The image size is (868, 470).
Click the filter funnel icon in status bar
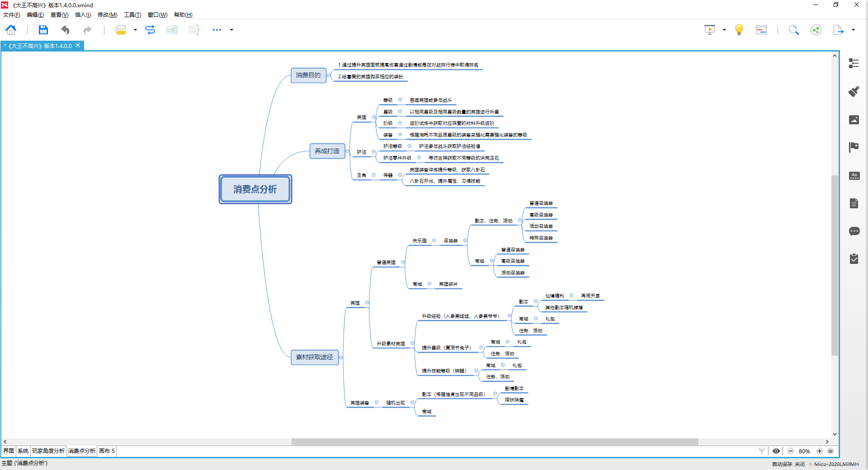[x=762, y=451]
